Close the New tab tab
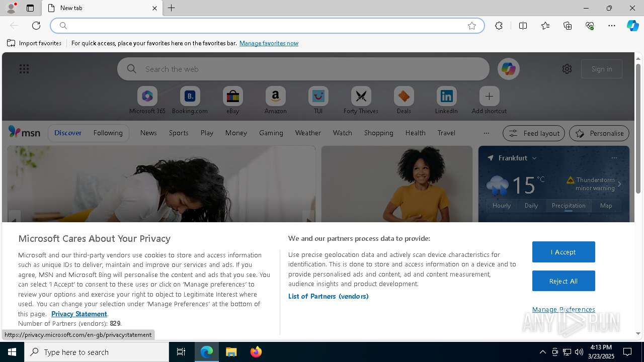 (x=154, y=8)
